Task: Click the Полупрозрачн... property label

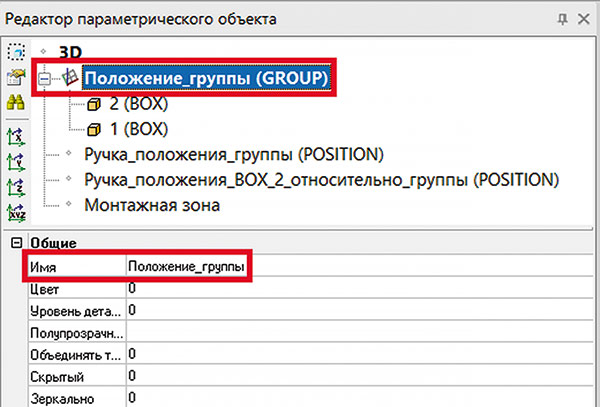Action: (x=77, y=333)
